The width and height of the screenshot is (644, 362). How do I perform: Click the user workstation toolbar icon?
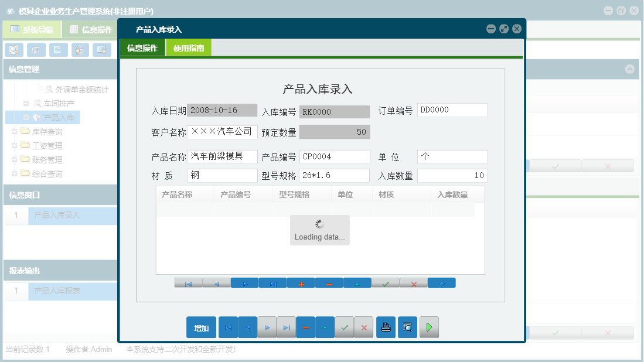pos(80,50)
